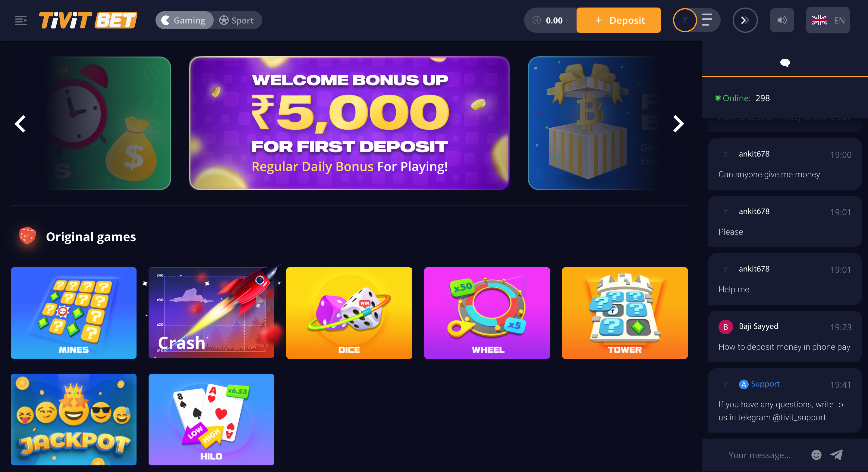Viewport: 868px width, 472px height.
Task: Click the user profile avatar circle
Action: pyautogui.click(x=685, y=20)
